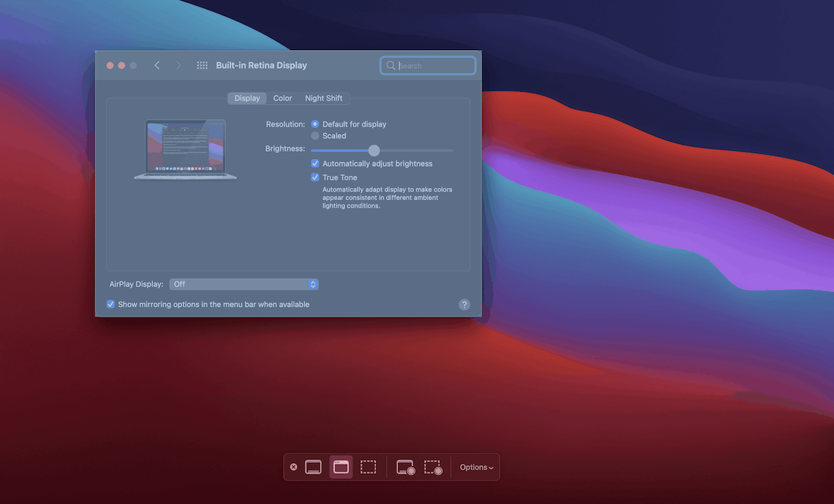Uncheck Show mirroring options in menu bar
The height and width of the screenshot is (504, 834).
point(111,304)
